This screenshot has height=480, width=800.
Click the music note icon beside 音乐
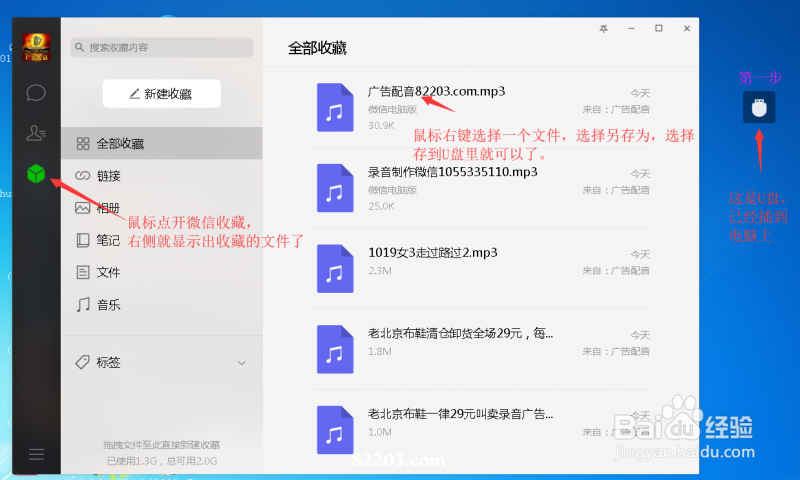(83, 305)
